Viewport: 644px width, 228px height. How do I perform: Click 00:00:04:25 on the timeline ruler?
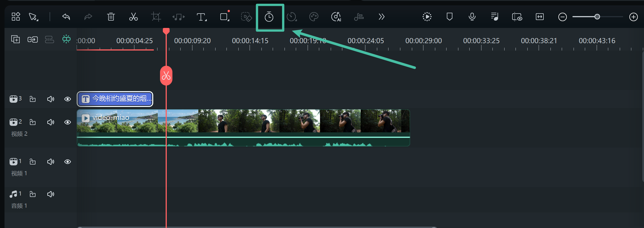135,41
